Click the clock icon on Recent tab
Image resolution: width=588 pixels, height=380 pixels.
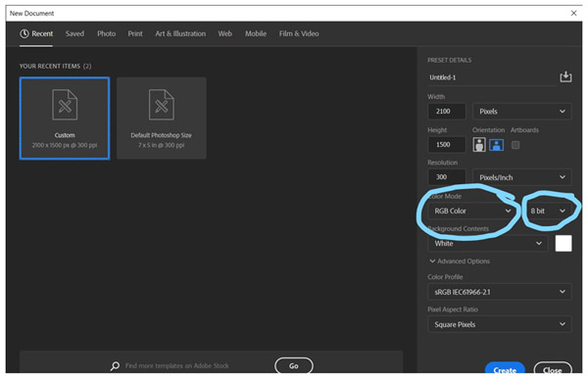pos(24,33)
